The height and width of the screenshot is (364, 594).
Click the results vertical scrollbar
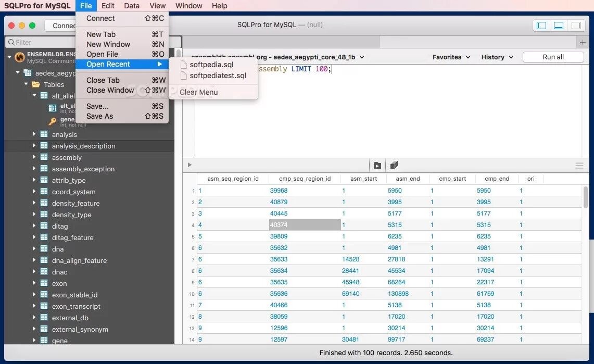585,197
